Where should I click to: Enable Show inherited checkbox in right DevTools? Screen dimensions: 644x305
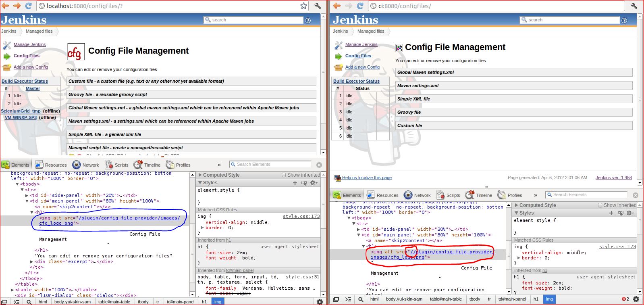click(x=600, y=205)
